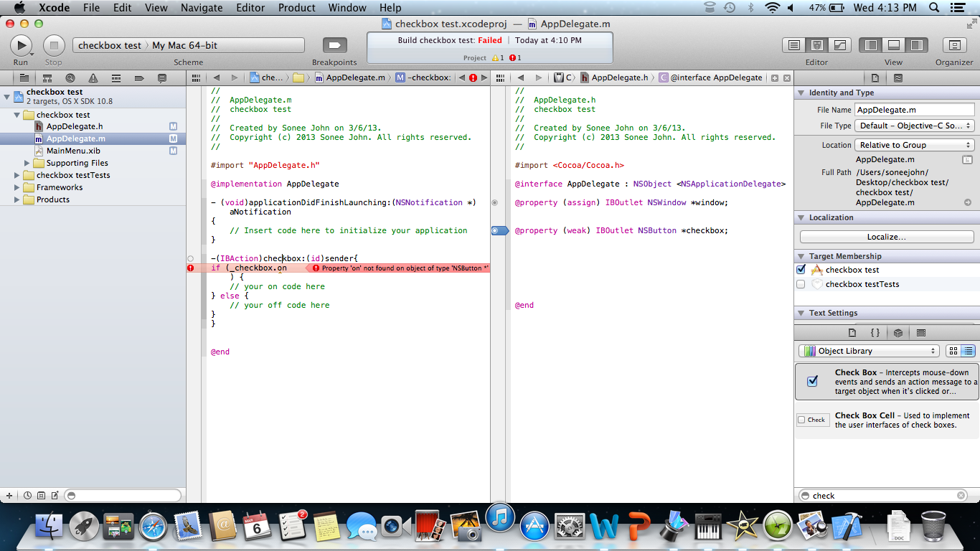Open the Location dropdown
The image size is (980, 551).
click(x=915, y=145)
